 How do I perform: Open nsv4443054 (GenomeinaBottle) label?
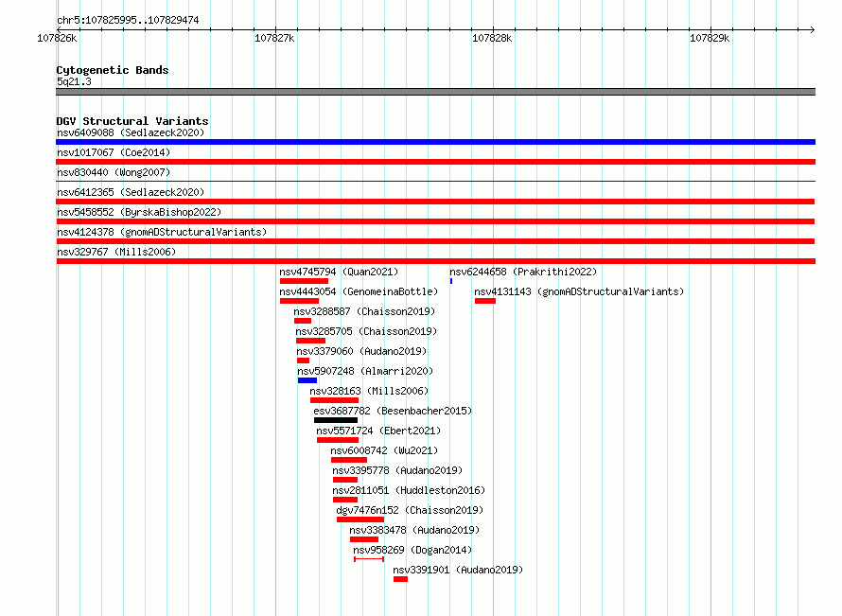[x=359, y=291]
